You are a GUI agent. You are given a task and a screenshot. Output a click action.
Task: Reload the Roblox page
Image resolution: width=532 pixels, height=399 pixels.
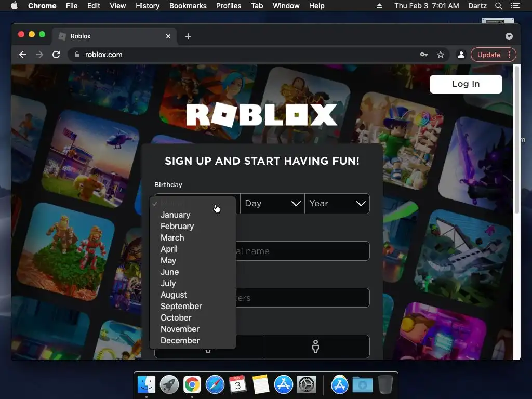pyautogui.click(x=56, y=55)
